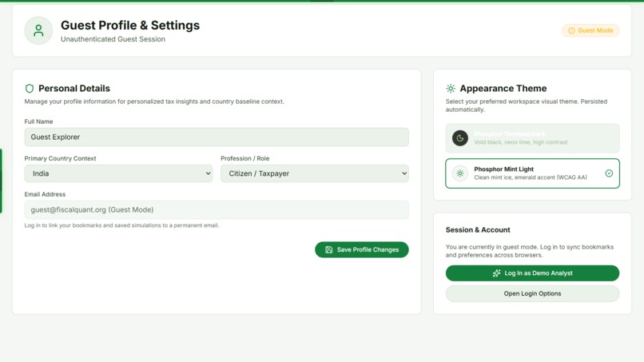
Task: Click the green sidebar handle on left edge
Action: [2, 181]
